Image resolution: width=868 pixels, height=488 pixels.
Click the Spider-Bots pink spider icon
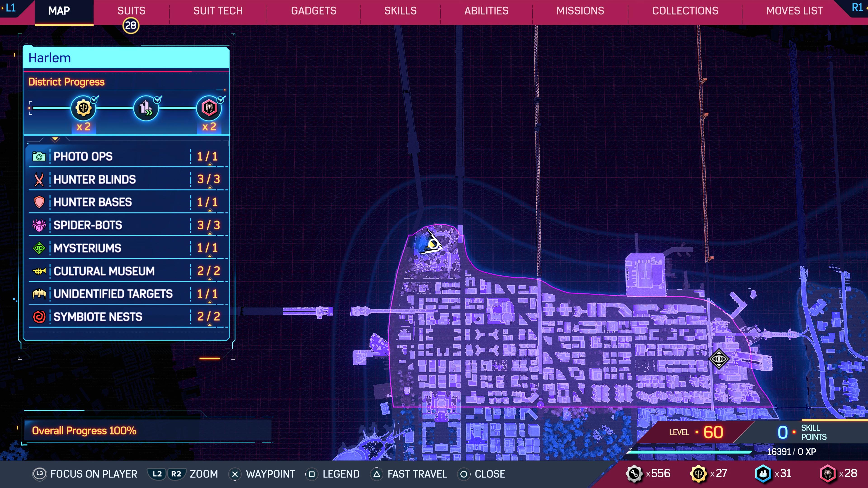coord(39,225)
